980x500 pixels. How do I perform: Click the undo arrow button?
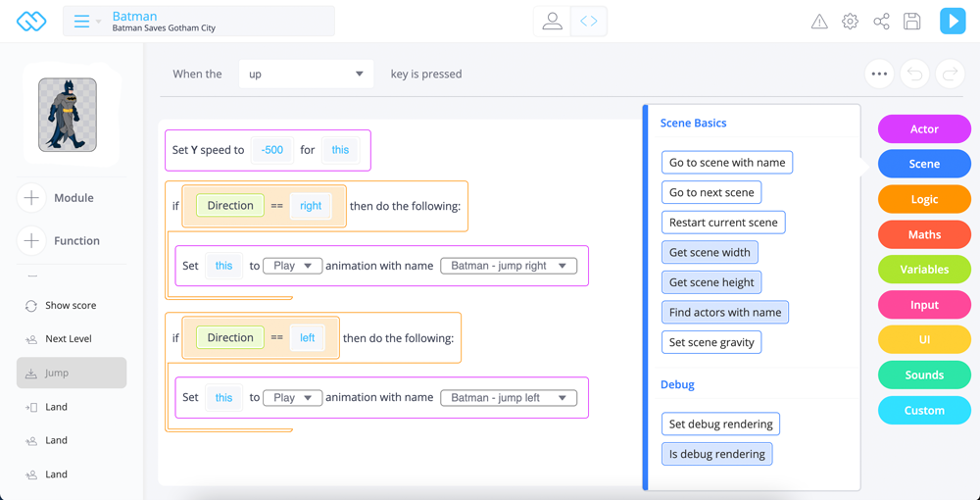coord(914,74)
